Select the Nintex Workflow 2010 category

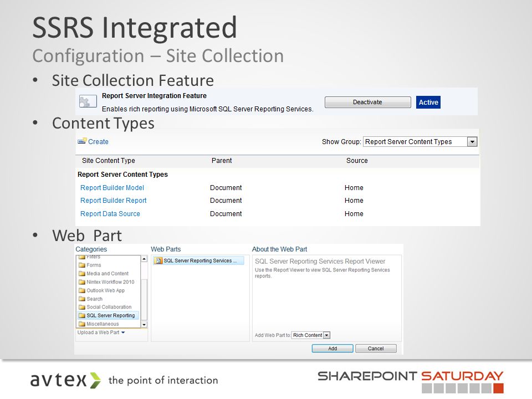110,282
